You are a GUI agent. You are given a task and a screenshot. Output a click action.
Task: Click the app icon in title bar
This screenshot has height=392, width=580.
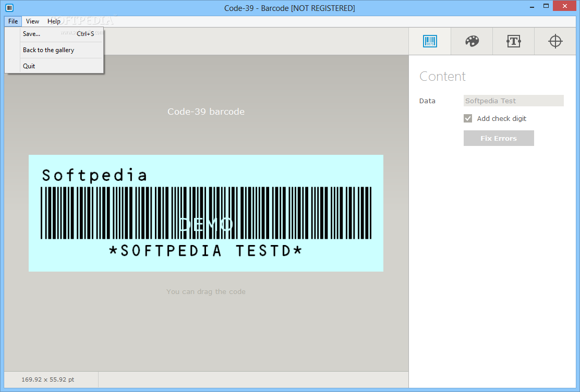click(9, 8)
